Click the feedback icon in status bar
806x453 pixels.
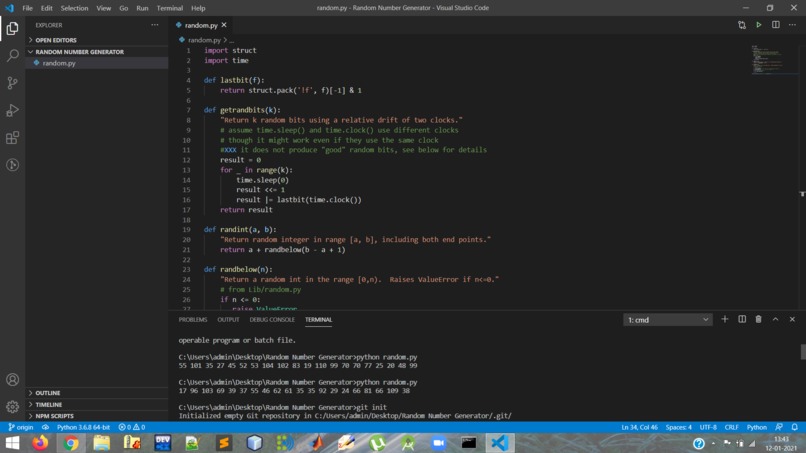tap(779, 427)
